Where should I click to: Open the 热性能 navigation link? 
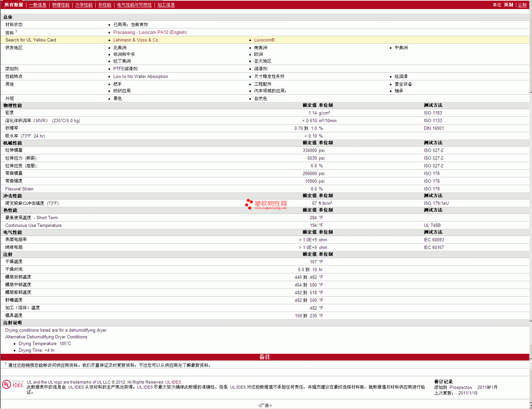click(105, 5)
